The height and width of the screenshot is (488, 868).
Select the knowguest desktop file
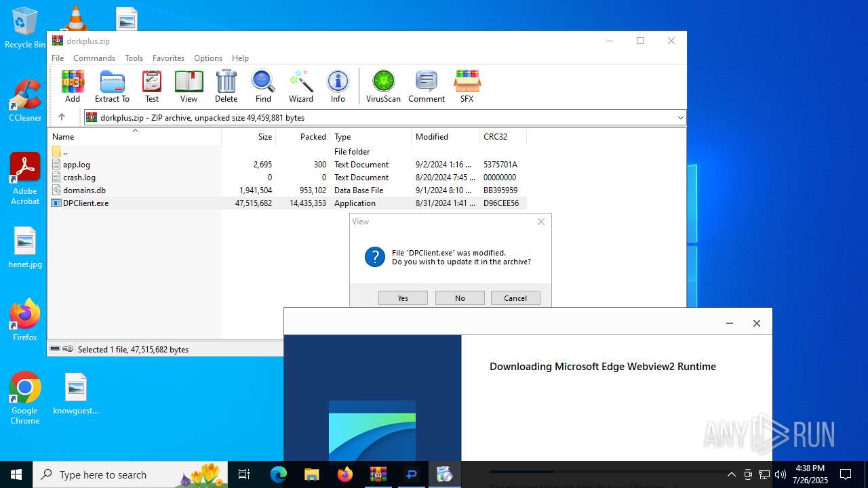(76, 393)
